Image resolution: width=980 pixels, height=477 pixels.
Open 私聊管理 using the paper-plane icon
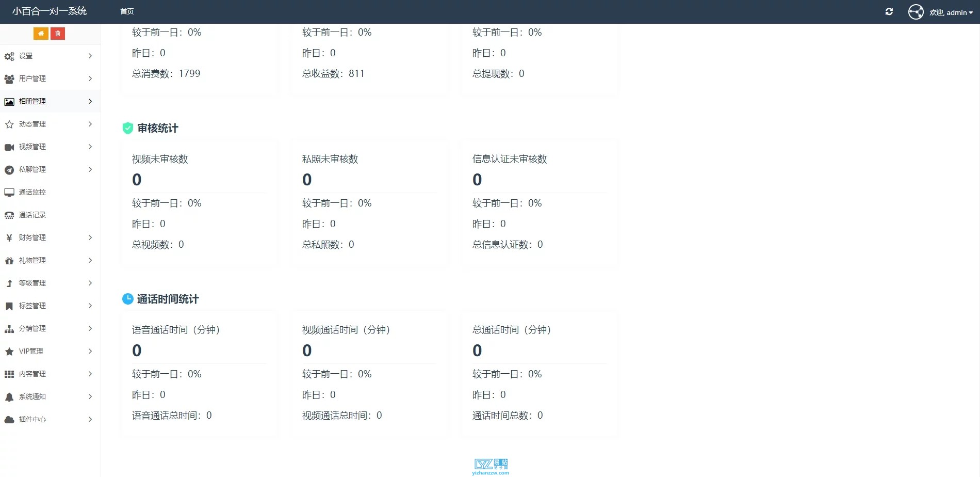coord(9,169)
